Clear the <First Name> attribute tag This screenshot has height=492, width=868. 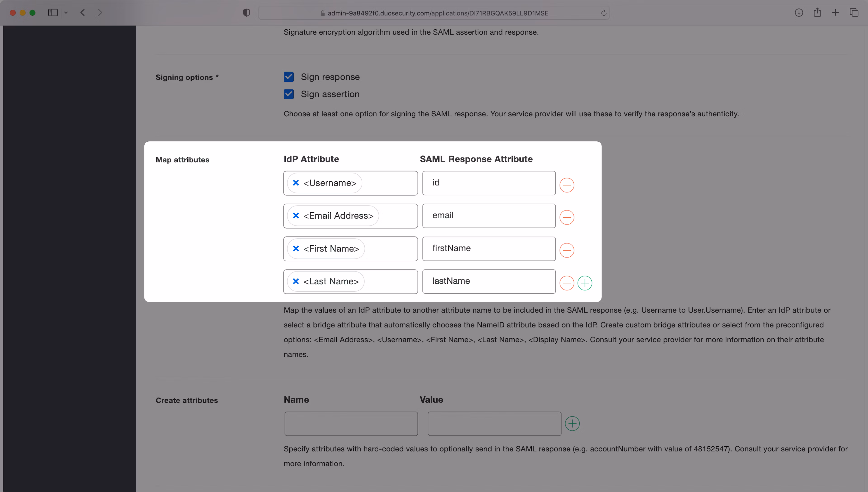[296, 248]
